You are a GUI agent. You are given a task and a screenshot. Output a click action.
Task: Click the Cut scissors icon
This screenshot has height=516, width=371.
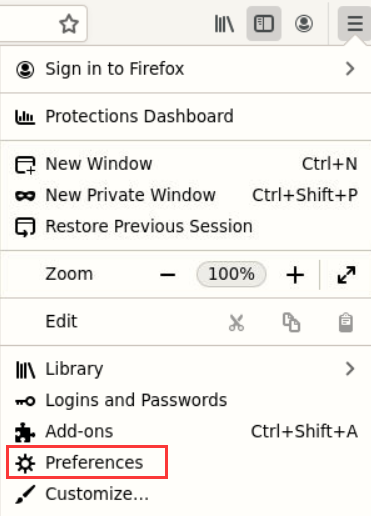point(236,322)
